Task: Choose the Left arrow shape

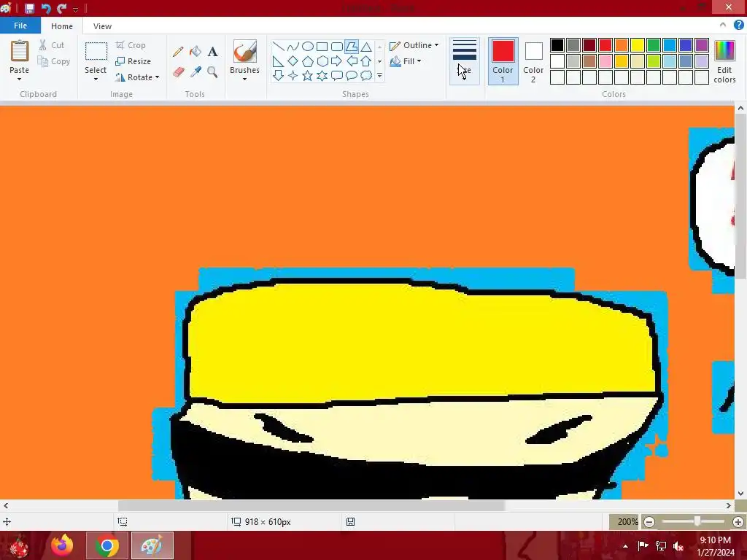Action: pyautogui.click(x=352, y=61)
